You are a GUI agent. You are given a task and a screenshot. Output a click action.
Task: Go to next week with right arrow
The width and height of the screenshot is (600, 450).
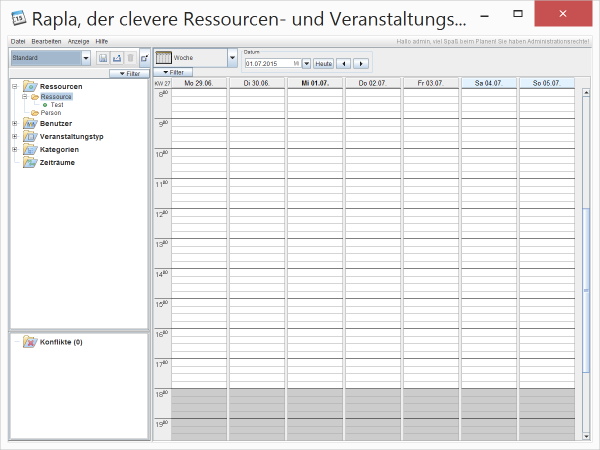pos(361,64)
